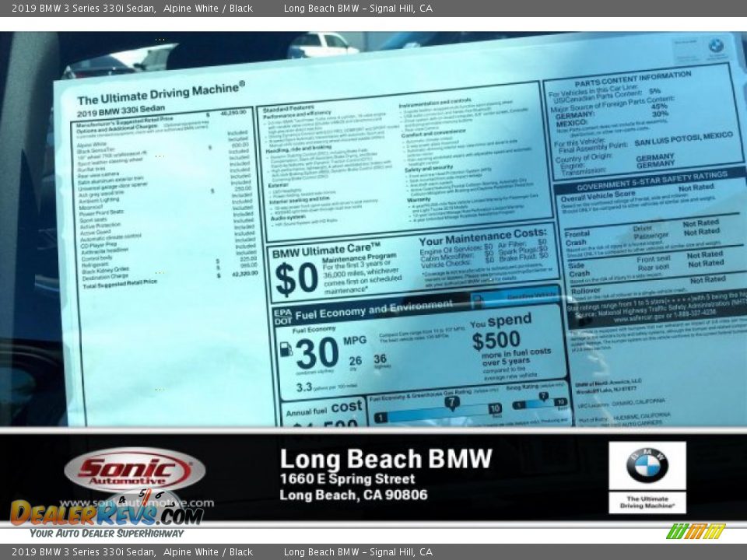Screen dimensions: 747x560
Task: Click the striped color logo bottom right
Action: click(696, 531)
